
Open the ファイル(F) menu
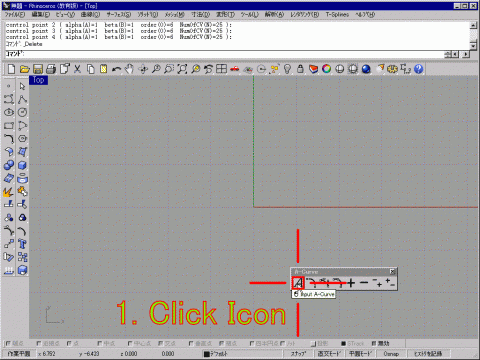point(15,15)
